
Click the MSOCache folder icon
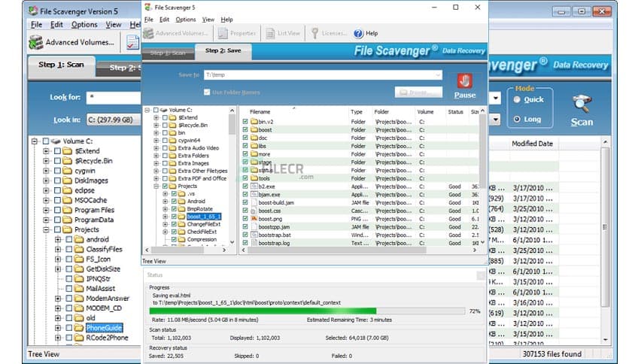[68, 200]
